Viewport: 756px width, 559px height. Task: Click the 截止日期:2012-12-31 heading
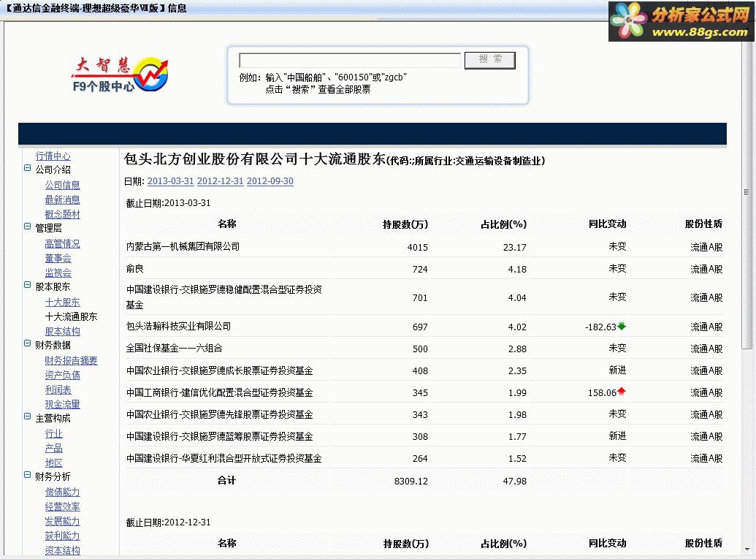click(x=168, y=522)
